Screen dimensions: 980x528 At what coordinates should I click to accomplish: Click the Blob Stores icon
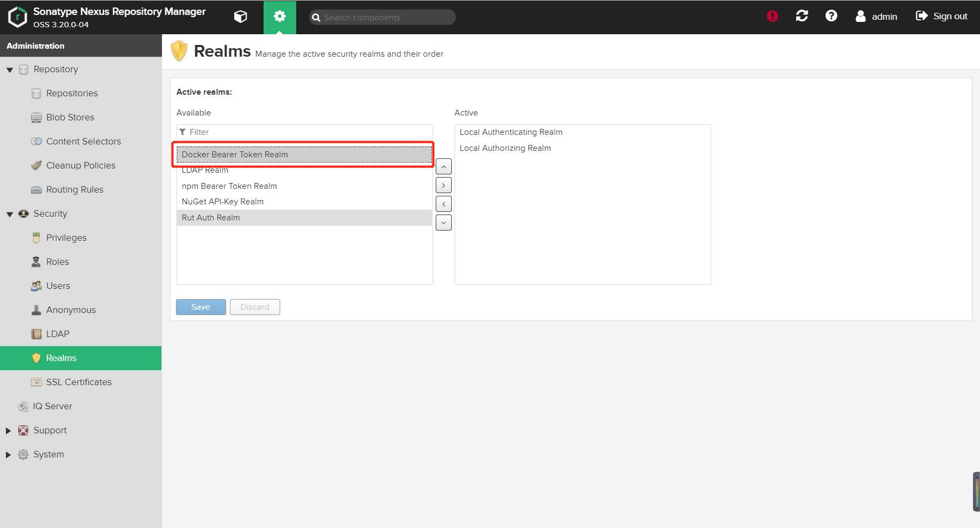(36, 117)
